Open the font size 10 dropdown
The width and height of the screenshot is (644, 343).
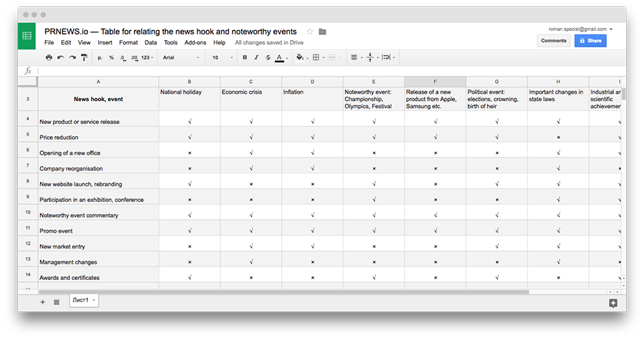click(223, 58)
